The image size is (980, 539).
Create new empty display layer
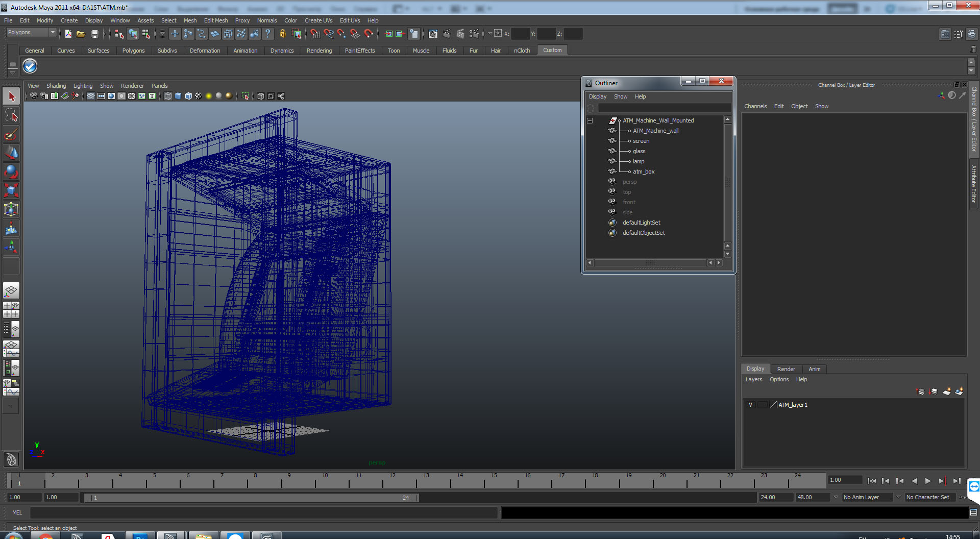pyautogui.click(x=947, y=391)
